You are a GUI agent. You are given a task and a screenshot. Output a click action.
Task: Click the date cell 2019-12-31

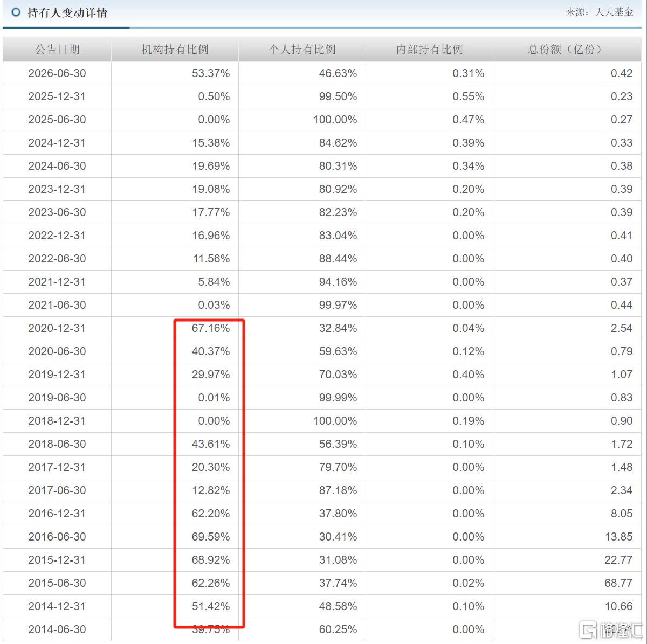coord(57,375)
